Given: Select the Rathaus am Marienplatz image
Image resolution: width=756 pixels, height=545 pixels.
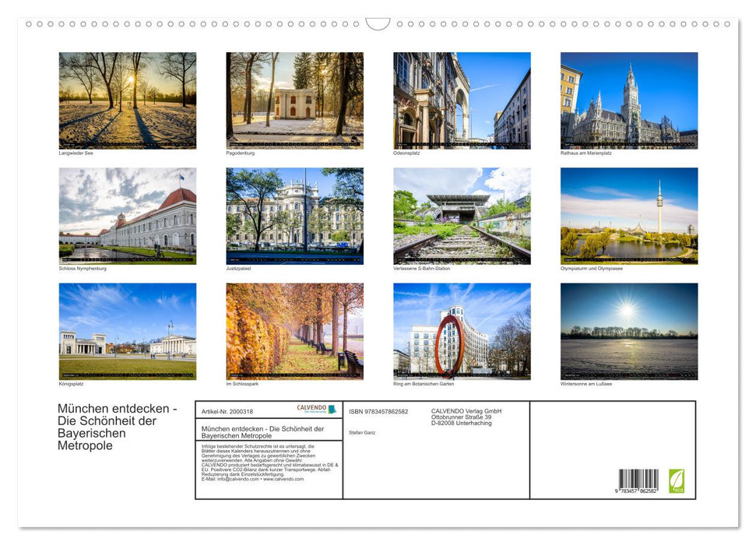Looking at the screenshot, I should [x=629, y=100].
